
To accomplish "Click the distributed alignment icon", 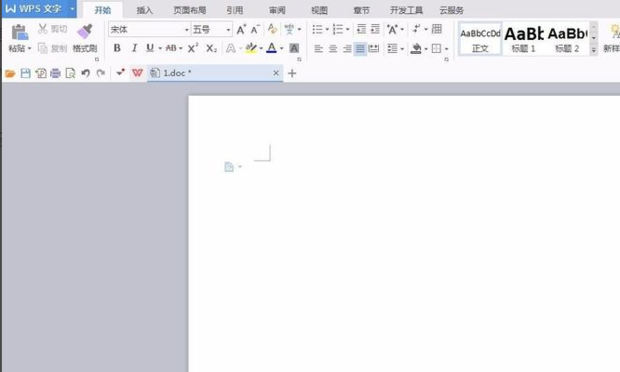I will click(374, 49).
